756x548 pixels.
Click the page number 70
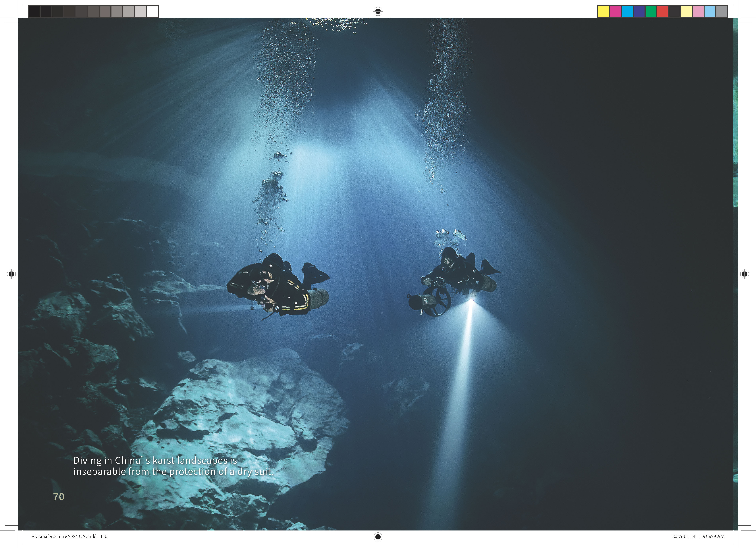pyautogui.click(x=59, y=497)
